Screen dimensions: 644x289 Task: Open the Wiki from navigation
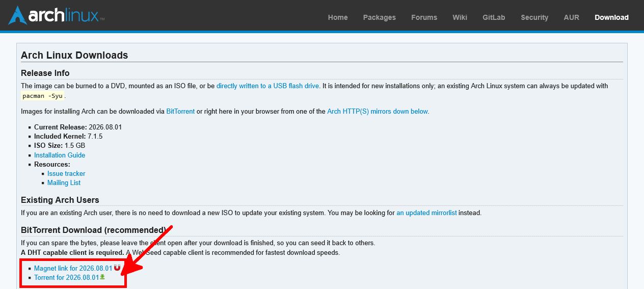pos(460,17)
